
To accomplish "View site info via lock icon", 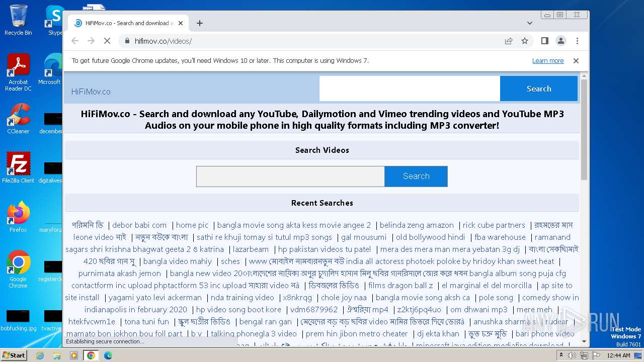I will pos(127,41).
